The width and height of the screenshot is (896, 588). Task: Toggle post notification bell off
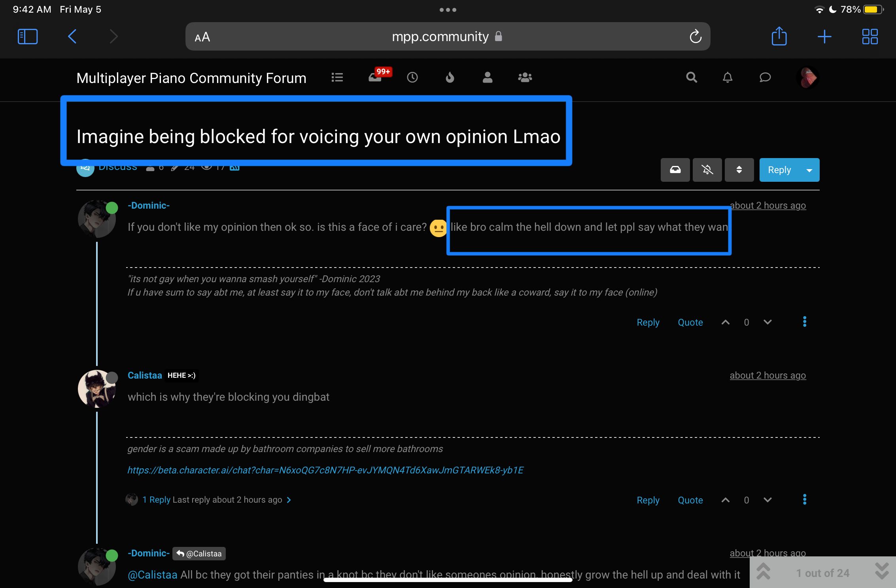point(707,169)
